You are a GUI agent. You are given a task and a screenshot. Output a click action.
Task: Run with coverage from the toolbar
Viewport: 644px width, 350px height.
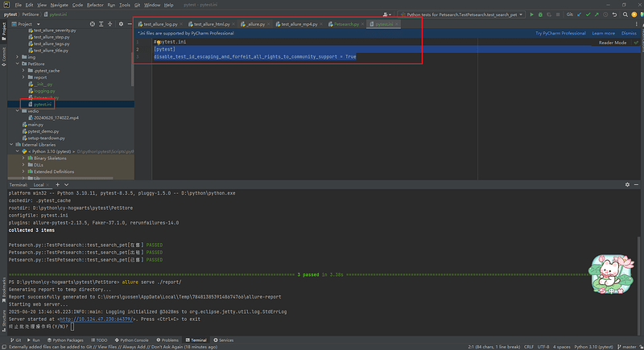pyautogui.click(x=549, y=14)
